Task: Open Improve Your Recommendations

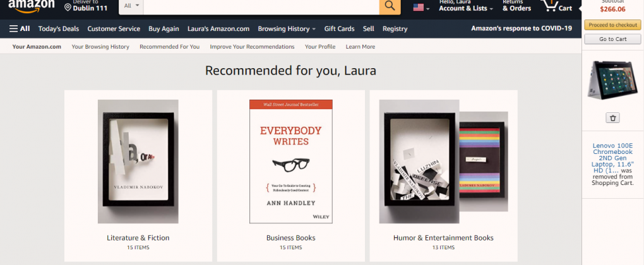Action: (252, 47)
